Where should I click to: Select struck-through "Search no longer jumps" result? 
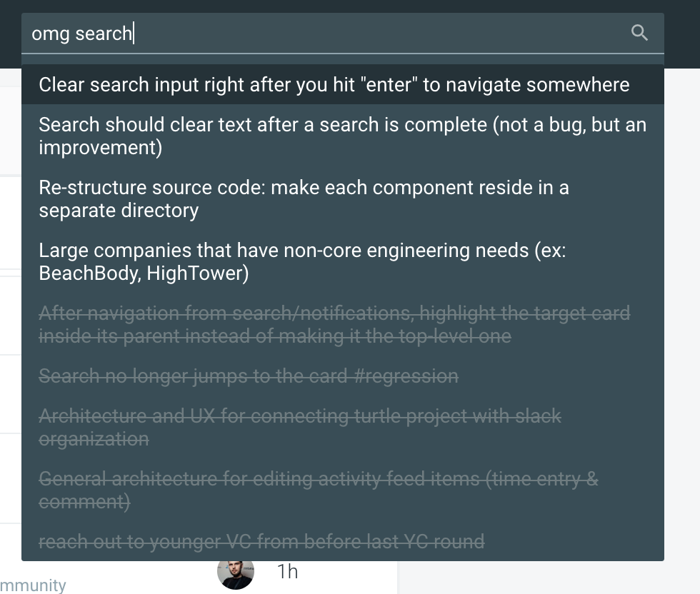click(248, 376)
